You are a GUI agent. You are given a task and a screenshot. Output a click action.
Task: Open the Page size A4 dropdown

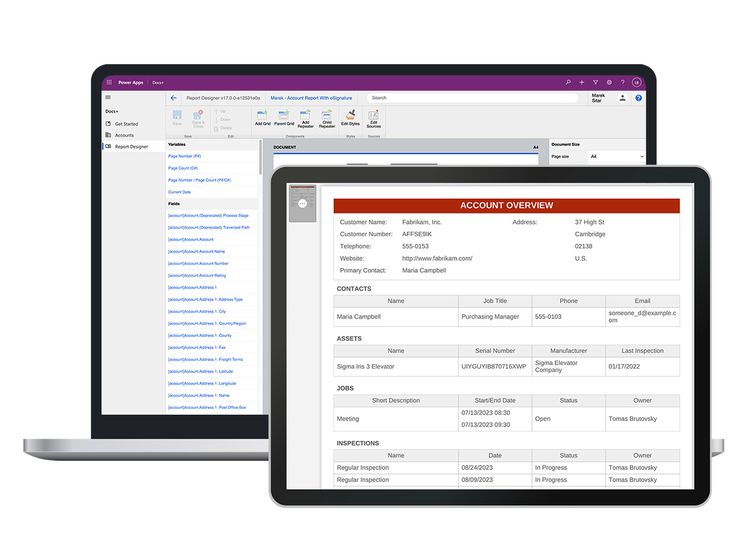(x=616, y=156)
